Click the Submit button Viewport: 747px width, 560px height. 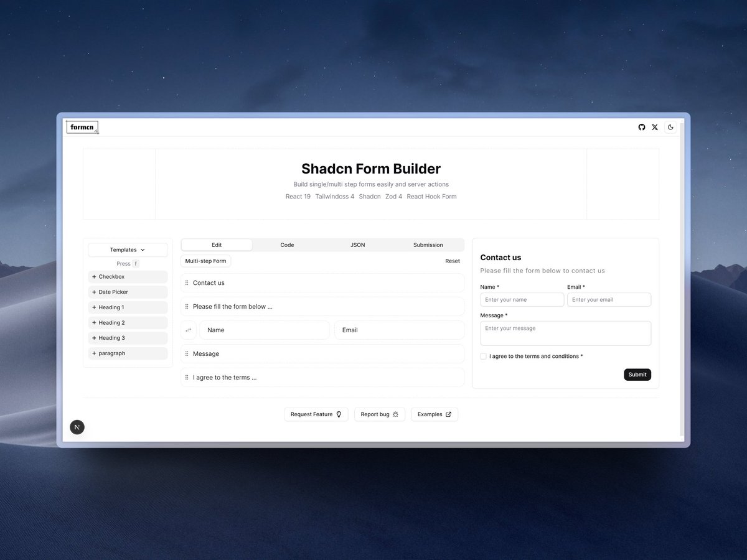637,375
